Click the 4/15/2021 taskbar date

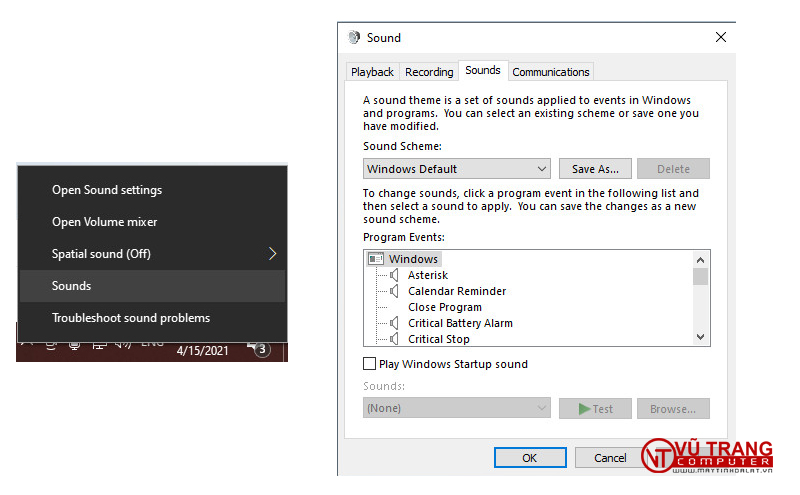(x=203, y=351)
